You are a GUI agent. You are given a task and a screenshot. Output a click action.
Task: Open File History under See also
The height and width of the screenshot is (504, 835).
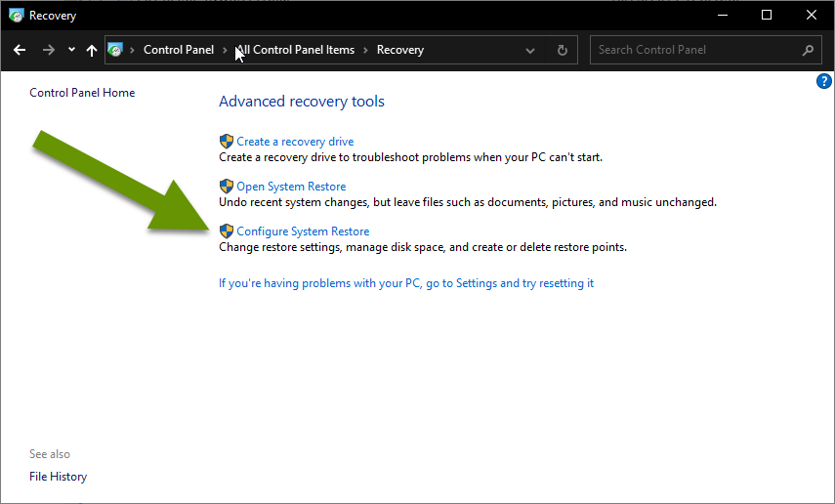(58, 477)
